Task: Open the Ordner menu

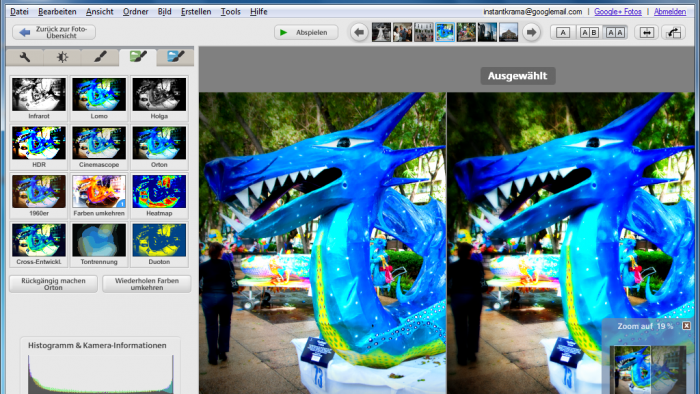Action: (136, 12)
